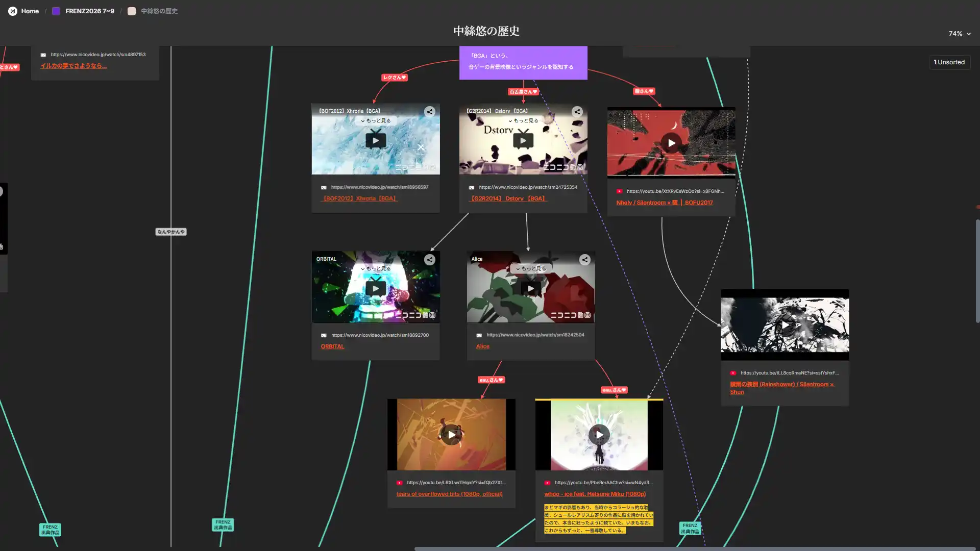Click YouTube icon on tears of overflowed bits card
The image size is (980, 551).
point(400,483)
